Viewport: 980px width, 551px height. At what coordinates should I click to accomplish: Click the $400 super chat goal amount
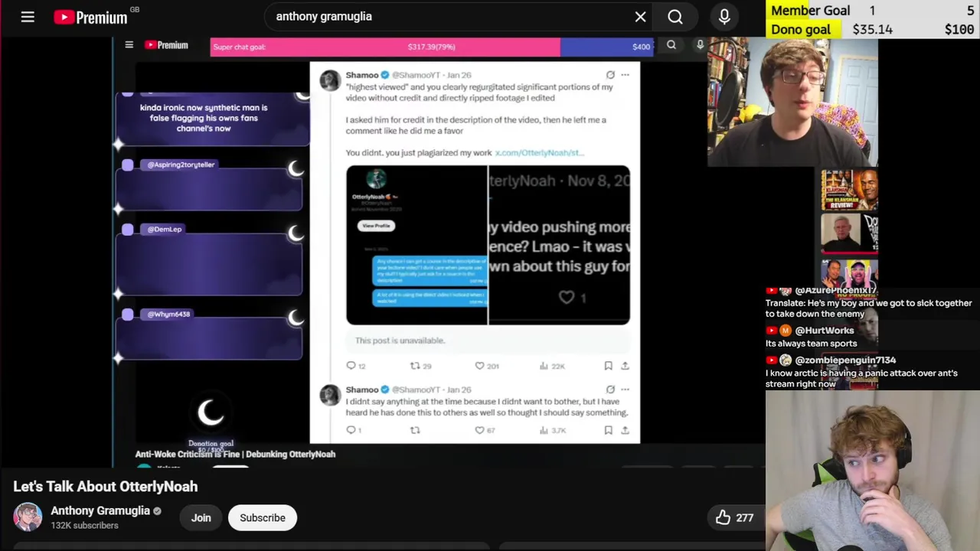641,47
